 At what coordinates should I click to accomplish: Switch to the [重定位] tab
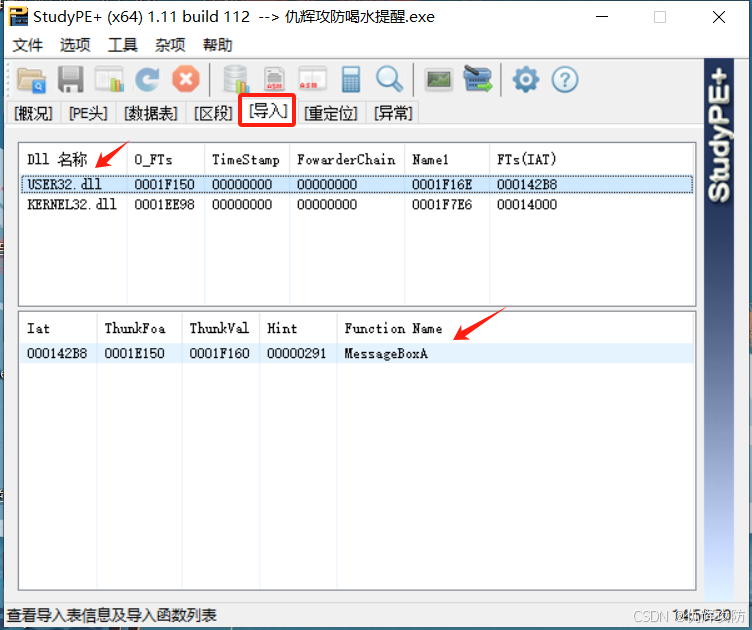(x=331, y=114)
